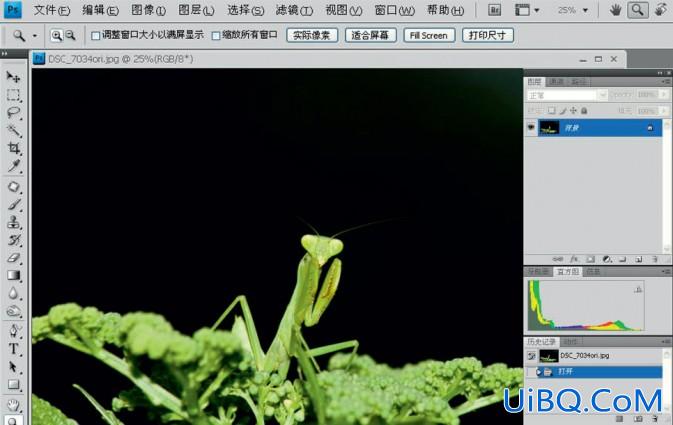Select the Eyedropper tool
Image resolution: width=673 pixels, height=425 pixels.
13,166
